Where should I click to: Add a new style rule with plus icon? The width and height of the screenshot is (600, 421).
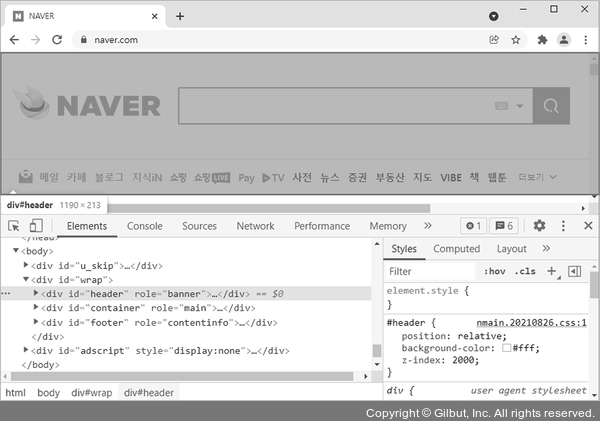point(552,271)
